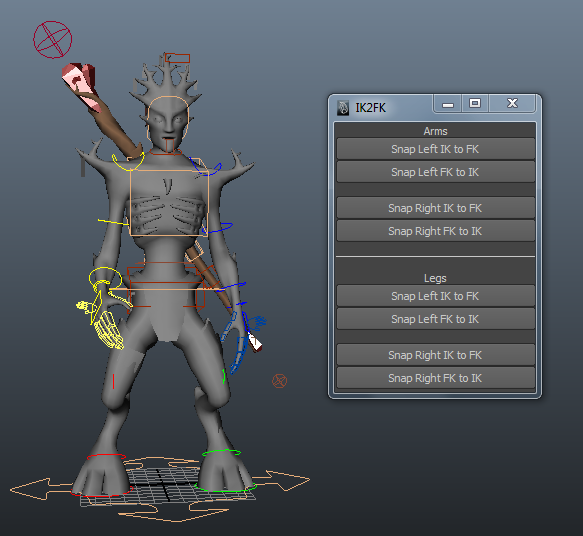This screenshot has height=536, width=583.
Task: Click Legs Snap Right IK to FK
Action: tap(435, 355)
